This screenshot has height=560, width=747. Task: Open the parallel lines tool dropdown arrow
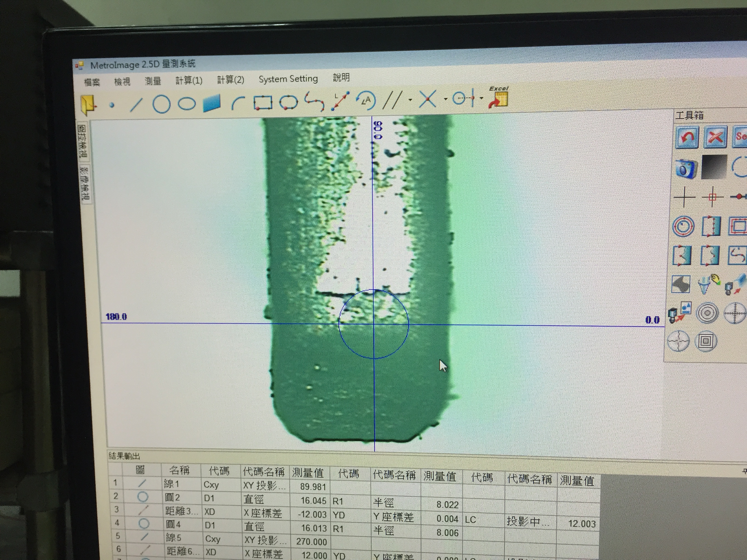click(x=410, y=100)
